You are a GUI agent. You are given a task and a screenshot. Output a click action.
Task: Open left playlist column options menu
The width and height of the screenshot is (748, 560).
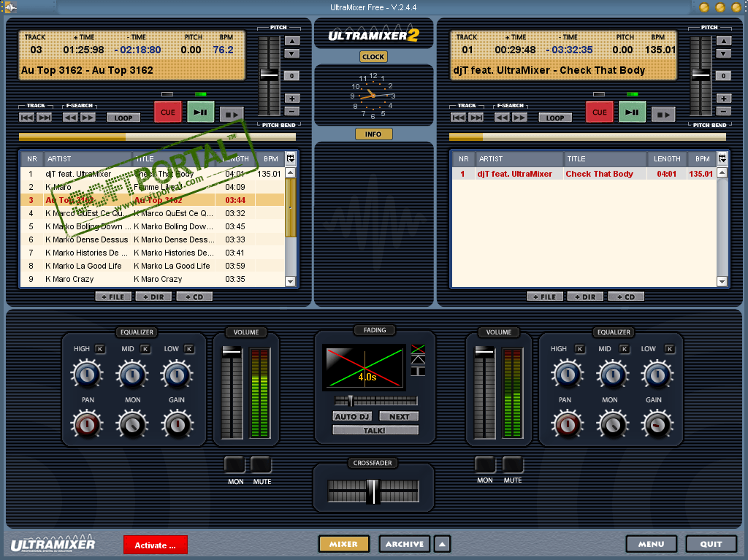coord(290,158)
